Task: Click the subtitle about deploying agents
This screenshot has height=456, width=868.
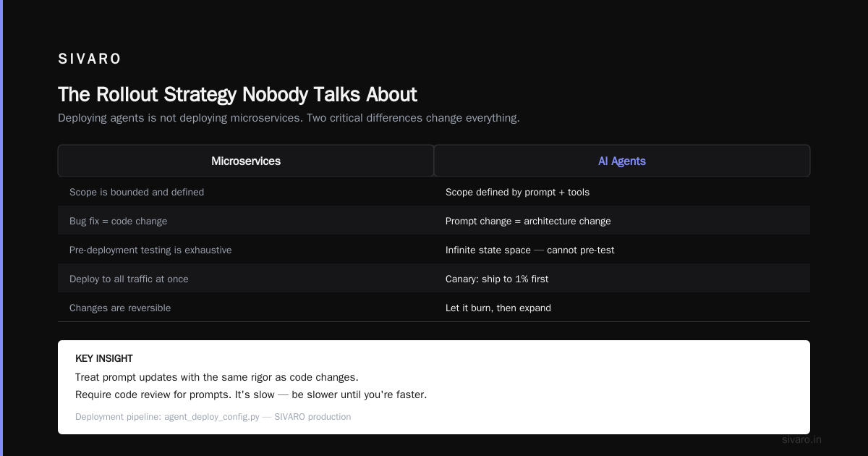Action: pos(289,118)
